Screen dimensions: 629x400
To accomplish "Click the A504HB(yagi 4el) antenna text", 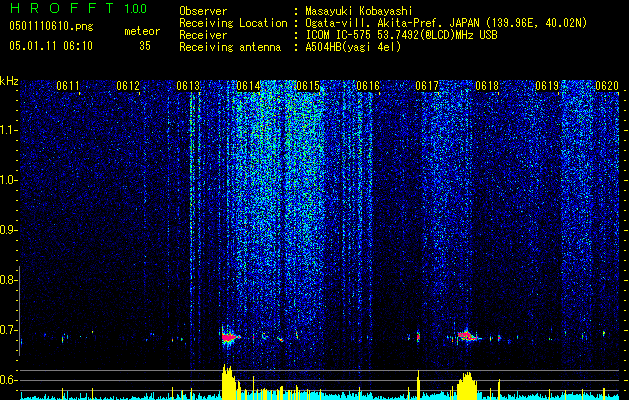I will point(353,47).
